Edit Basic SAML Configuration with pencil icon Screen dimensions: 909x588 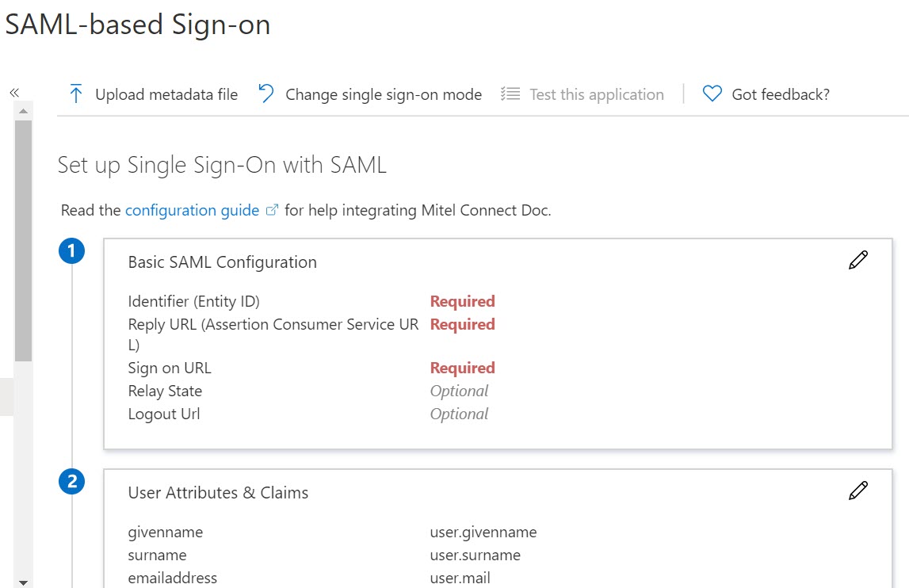click(858, 260)
